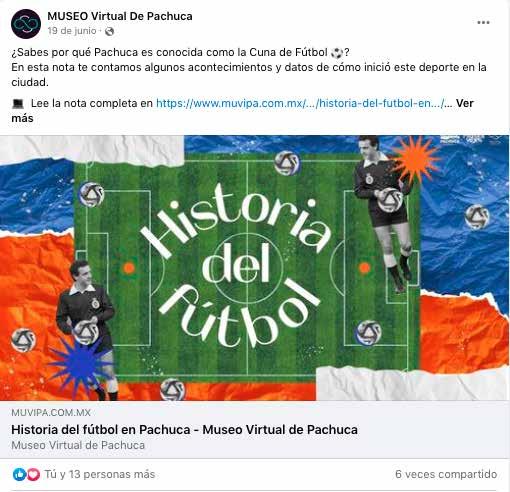Click the orange starburst graphic in the image
Viewport: 510px width, 492px height.
pos(417,160)
